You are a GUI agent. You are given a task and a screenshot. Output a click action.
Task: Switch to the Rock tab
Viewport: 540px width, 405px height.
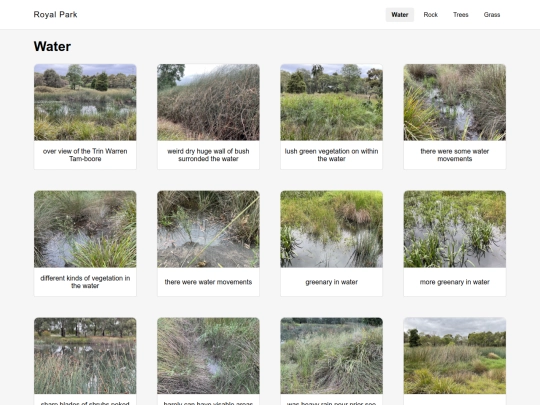(x=430, y=15)
